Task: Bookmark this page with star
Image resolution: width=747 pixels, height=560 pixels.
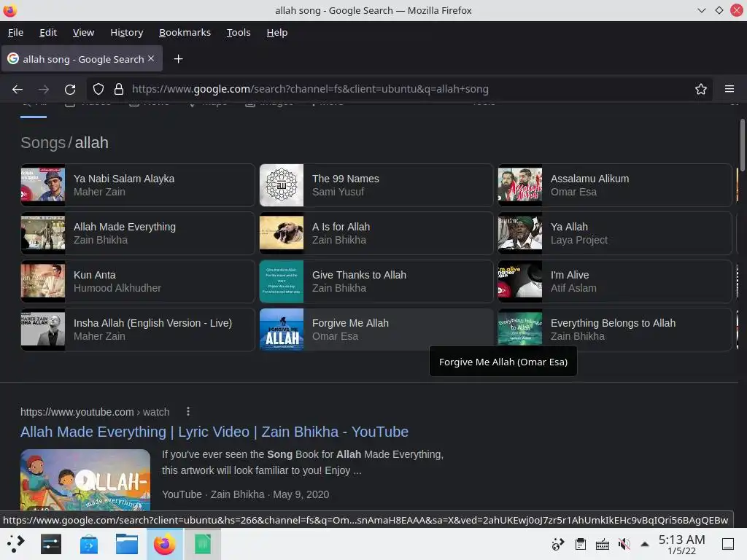Action: [701, 89]
